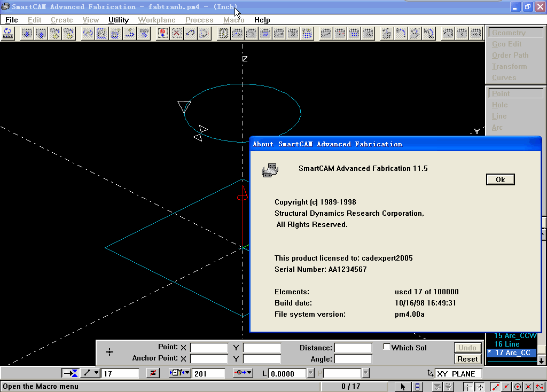This screenshot has width=547, height=392.
Task: Click the large crosshair icon in the status bar
Action: 468,387
